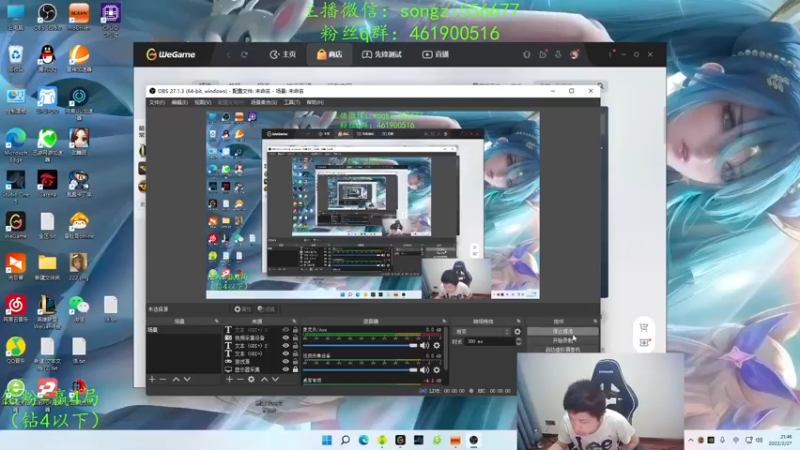Add a new scene with the plus icon
Image resolution: width=800 pixels, height=450 pixels.
tap(152, 380)
